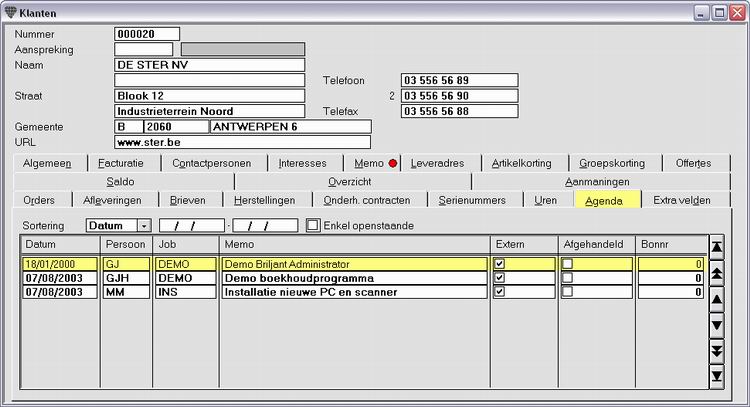Move up one row with single up arrow
Screen dimensions: 750x407
(717, 299)
